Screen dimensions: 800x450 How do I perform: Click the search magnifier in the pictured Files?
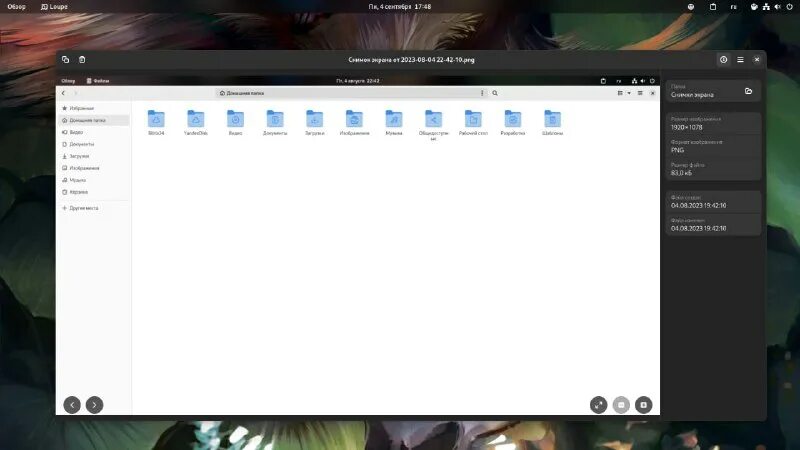tap(495, 93)
